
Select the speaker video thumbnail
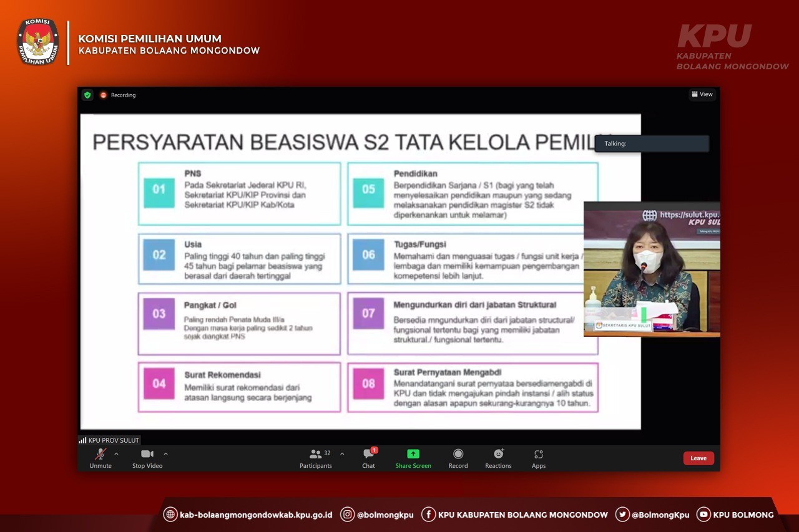(x=652, y=269)
